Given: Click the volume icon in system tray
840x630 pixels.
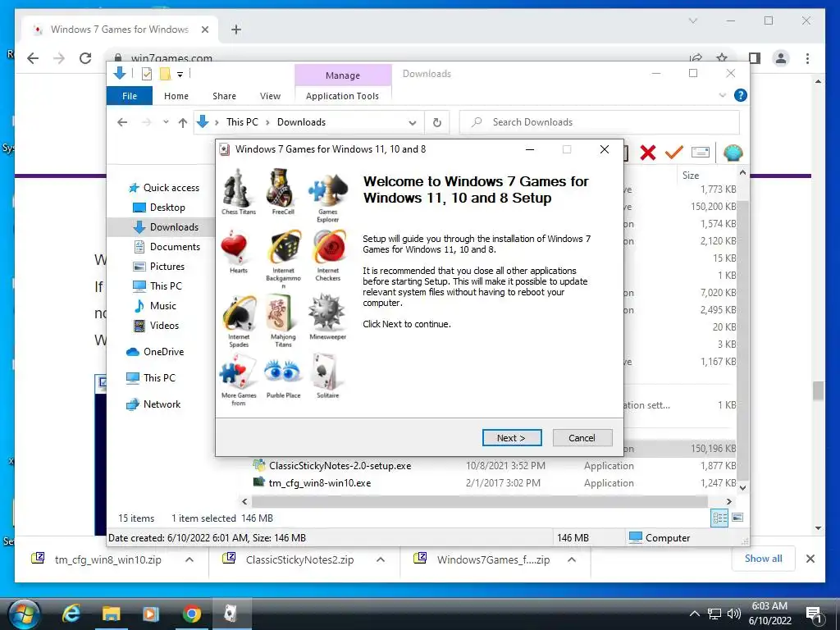Looking at the screenshot, I should (734, 614).
